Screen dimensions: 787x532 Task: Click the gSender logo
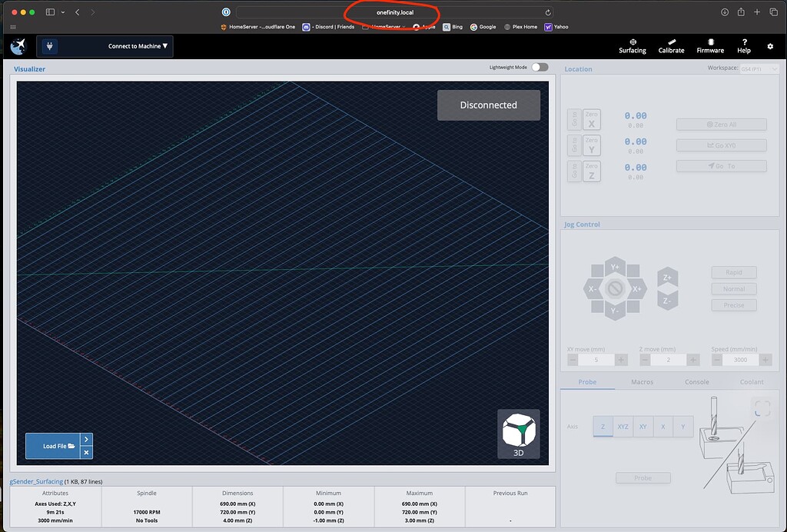pyautogui.click(x=17, y=46)
